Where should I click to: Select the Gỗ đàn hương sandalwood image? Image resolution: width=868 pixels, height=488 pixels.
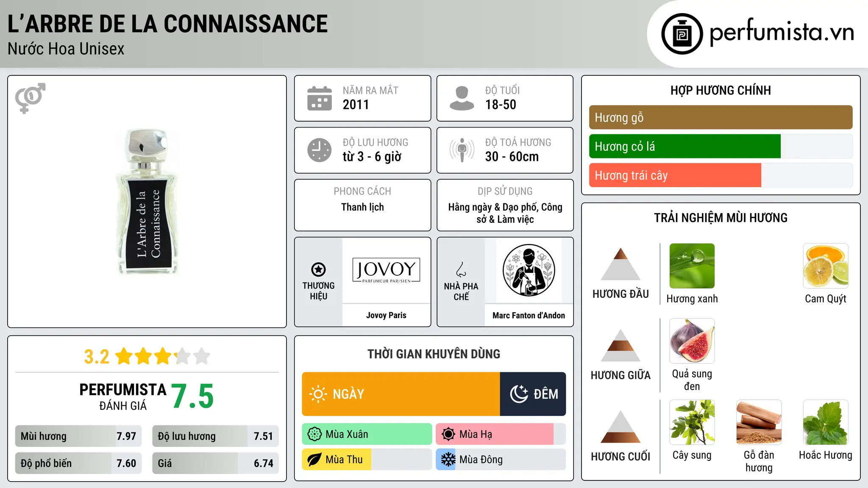click(759, 422)
